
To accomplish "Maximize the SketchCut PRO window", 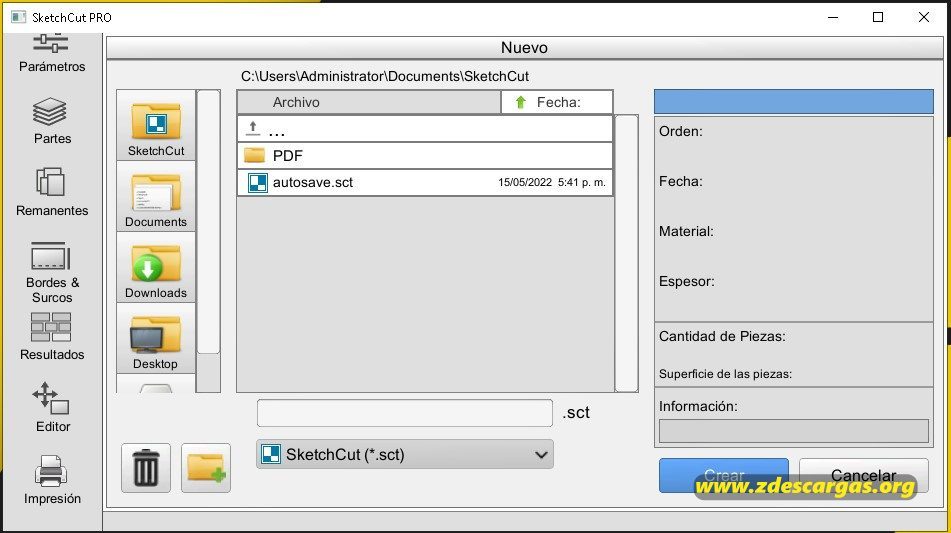I will (x=878, y=18).
